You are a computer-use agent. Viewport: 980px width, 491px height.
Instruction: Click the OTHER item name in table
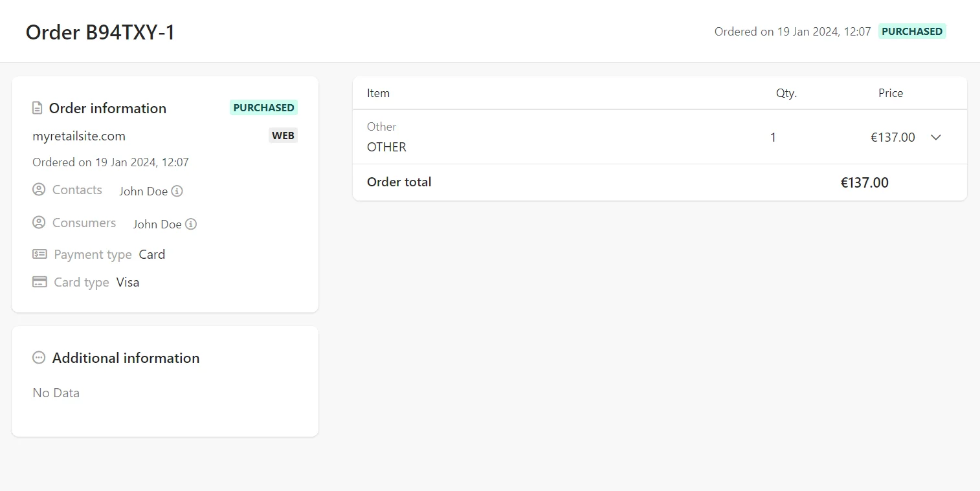pos(386,147)
